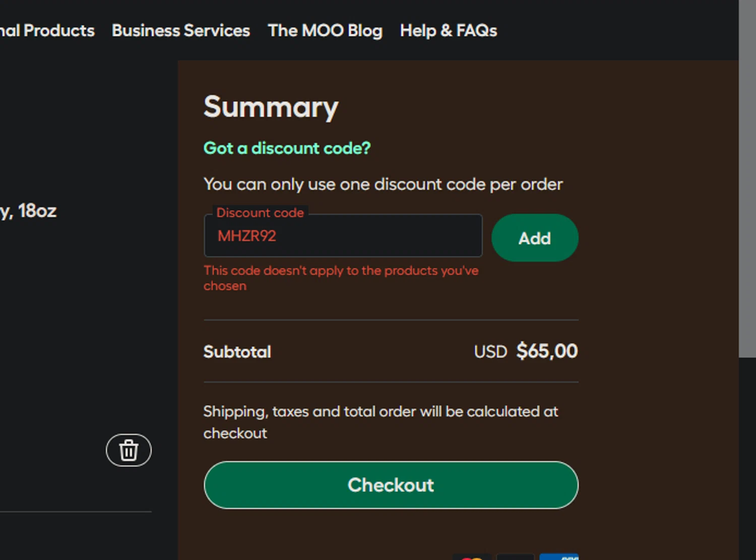Screen dimensions: 756x560
Task: Focus the Discount code input field
Action: coord(343,236)
